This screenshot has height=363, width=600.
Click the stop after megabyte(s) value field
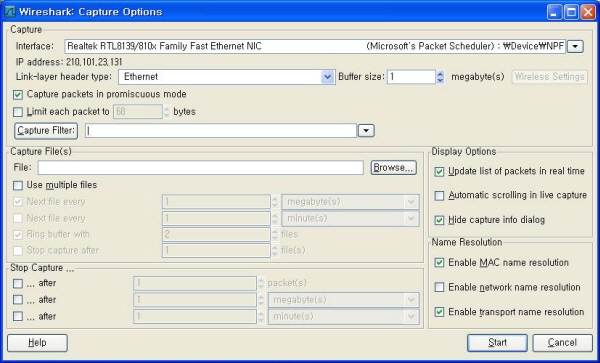coord(195,300)
